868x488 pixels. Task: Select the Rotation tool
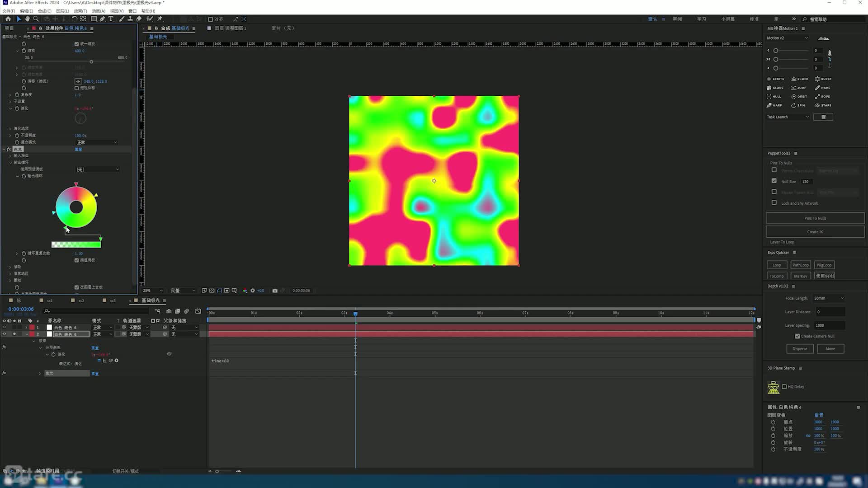point(75,19)
